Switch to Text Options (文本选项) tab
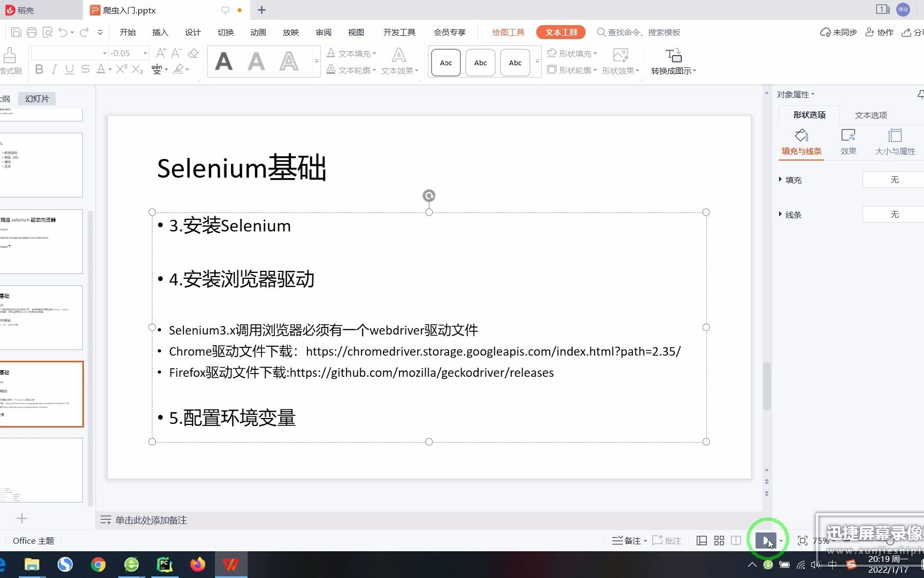 tap(871, 115)
